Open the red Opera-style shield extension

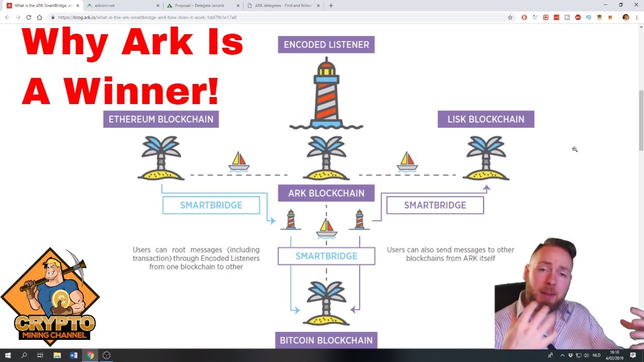tap(524, 17)
